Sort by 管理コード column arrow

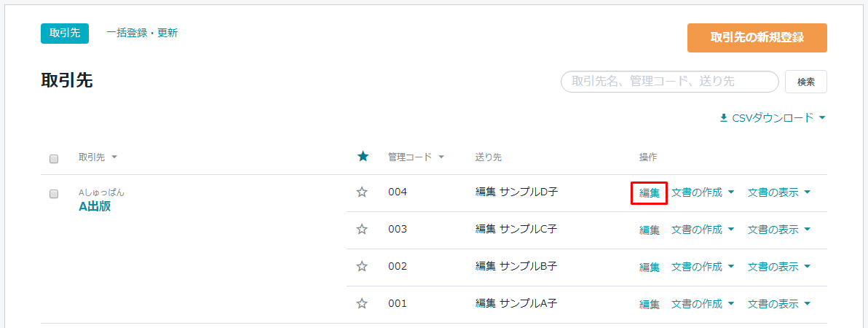441,157
